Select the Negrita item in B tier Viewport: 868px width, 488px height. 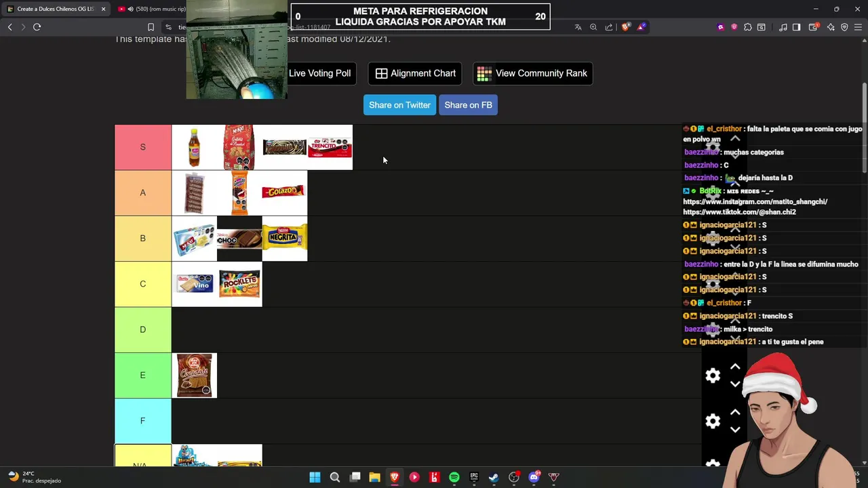coord(285,238)
